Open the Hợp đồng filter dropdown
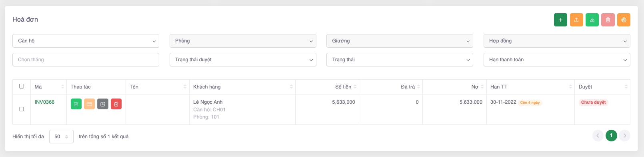The image size is (644, 157). [x=557, y=41]
